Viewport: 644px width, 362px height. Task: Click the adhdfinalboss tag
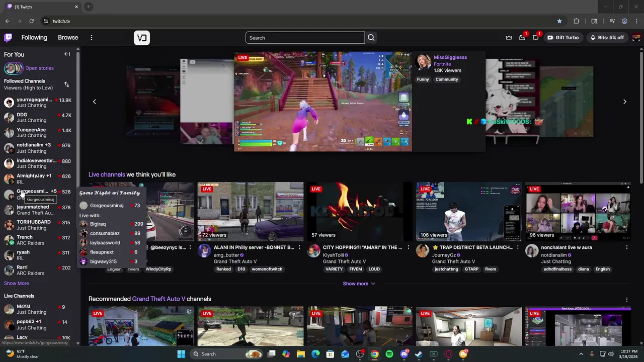[557, 269]
